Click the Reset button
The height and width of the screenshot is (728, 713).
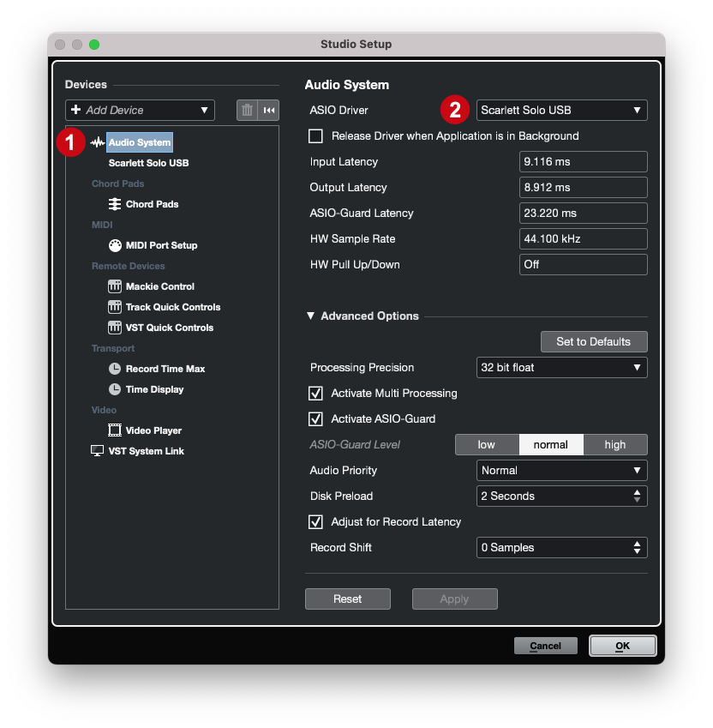(x=347, y=599)
